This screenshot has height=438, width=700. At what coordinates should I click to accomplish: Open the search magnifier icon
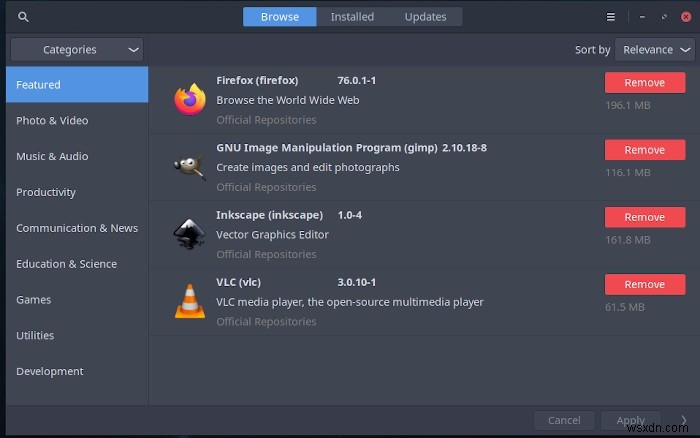pos(23,17)
